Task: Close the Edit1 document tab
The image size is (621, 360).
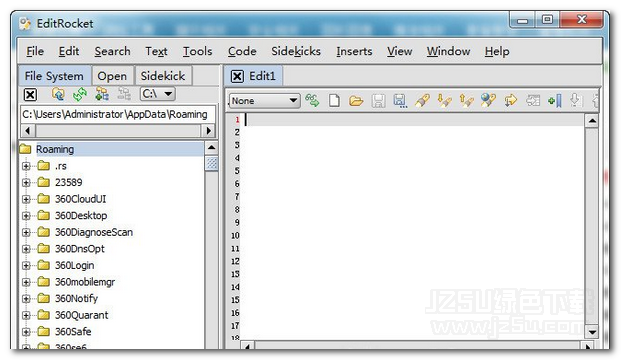Action: (237, 76)
